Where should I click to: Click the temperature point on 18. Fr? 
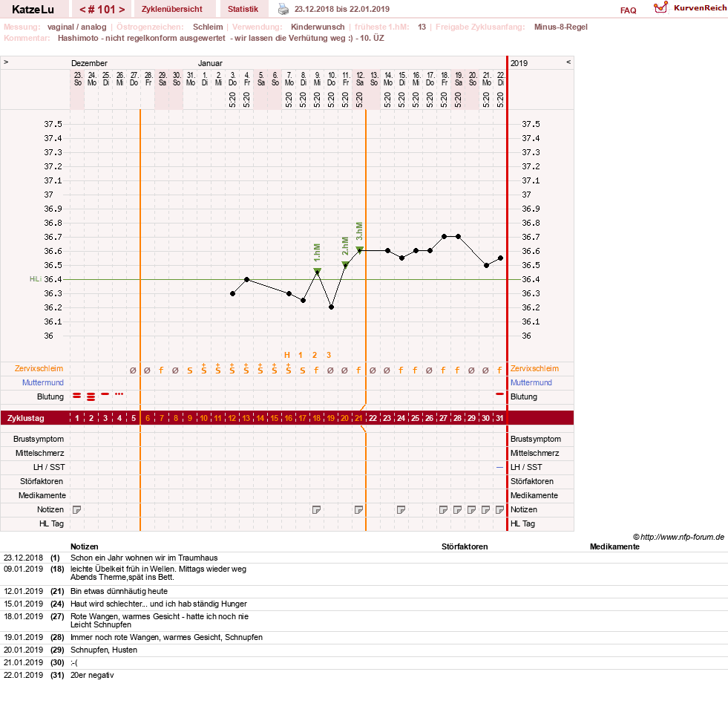pyautogui.click(x=445, y=236)
